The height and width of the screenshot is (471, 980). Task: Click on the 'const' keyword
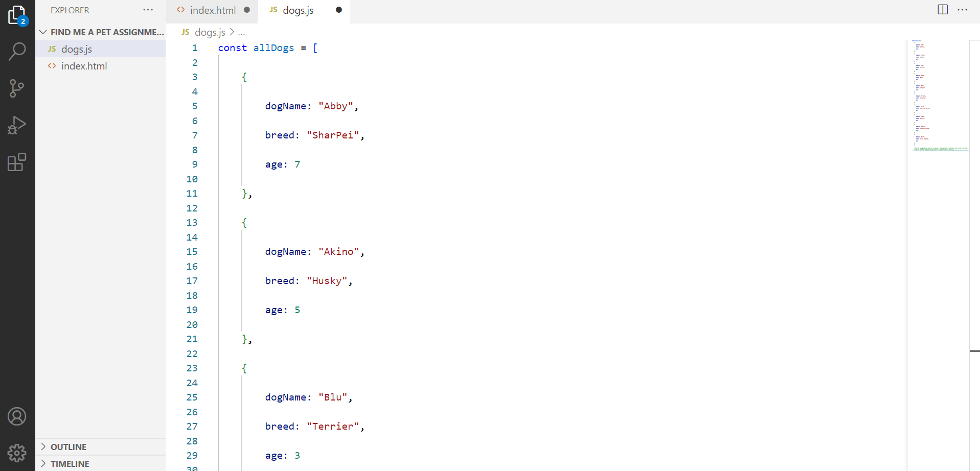[x=233, y=48]
